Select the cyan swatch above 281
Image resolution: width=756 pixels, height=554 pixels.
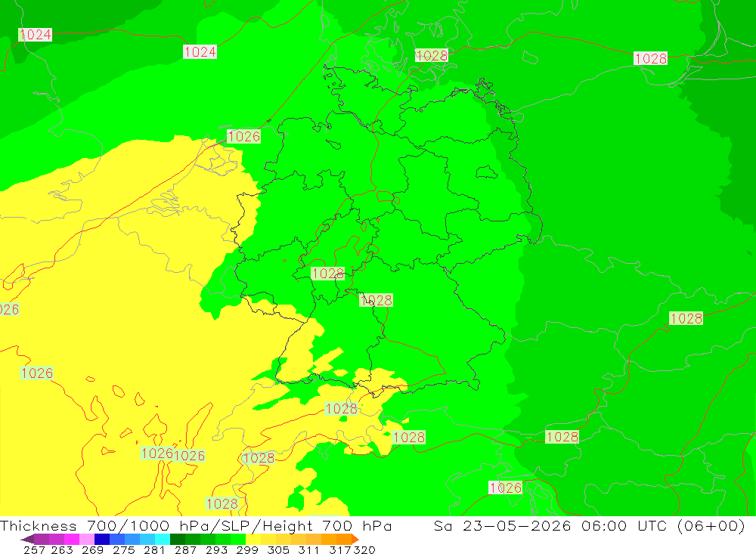click(163, 539)
